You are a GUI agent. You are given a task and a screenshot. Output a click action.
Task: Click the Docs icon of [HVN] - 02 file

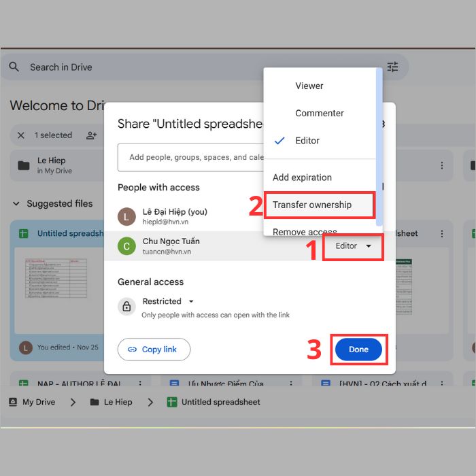326,383
